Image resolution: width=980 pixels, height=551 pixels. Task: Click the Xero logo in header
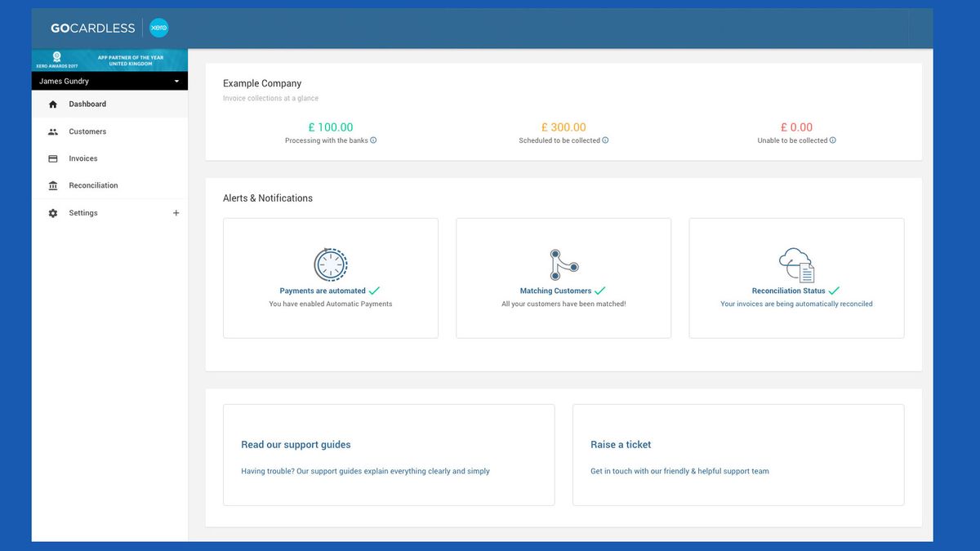click(158, 28)
